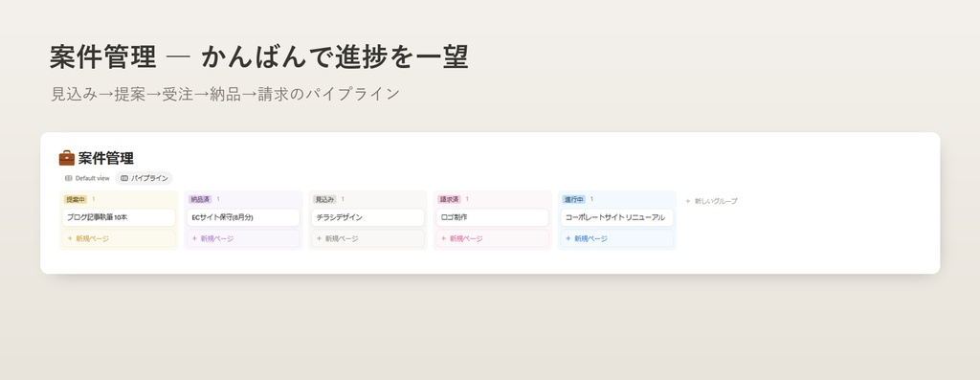Click the 提案中 status tag
Image resolution: width=980 pixels, height=380 pixels.
[x=76, y=199]
